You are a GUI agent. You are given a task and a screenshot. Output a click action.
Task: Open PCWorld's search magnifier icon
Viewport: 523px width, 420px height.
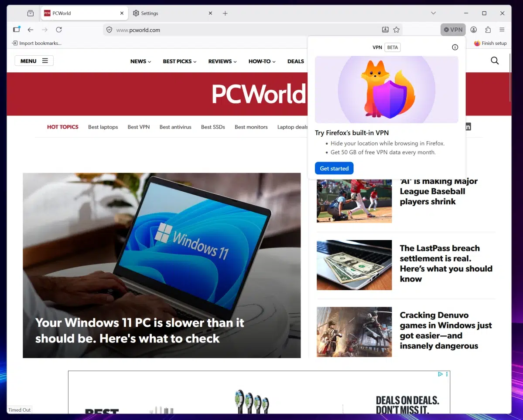[495, 61]
